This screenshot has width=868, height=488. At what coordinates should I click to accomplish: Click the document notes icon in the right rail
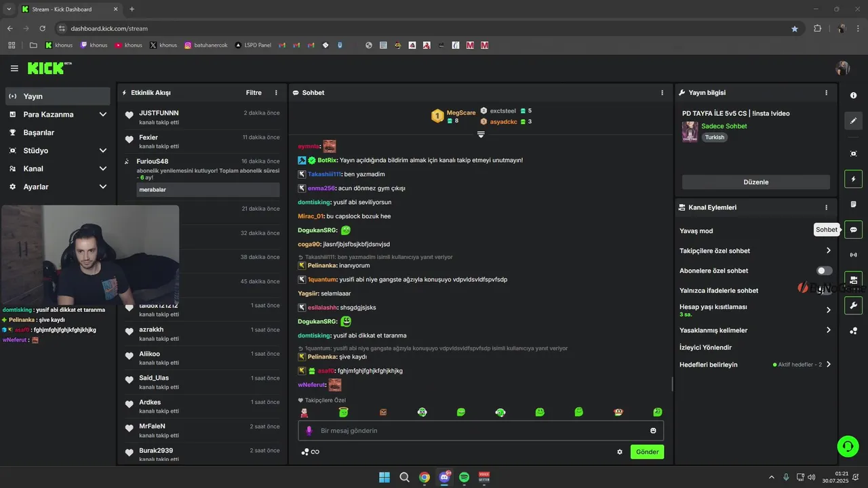(853, 204)
